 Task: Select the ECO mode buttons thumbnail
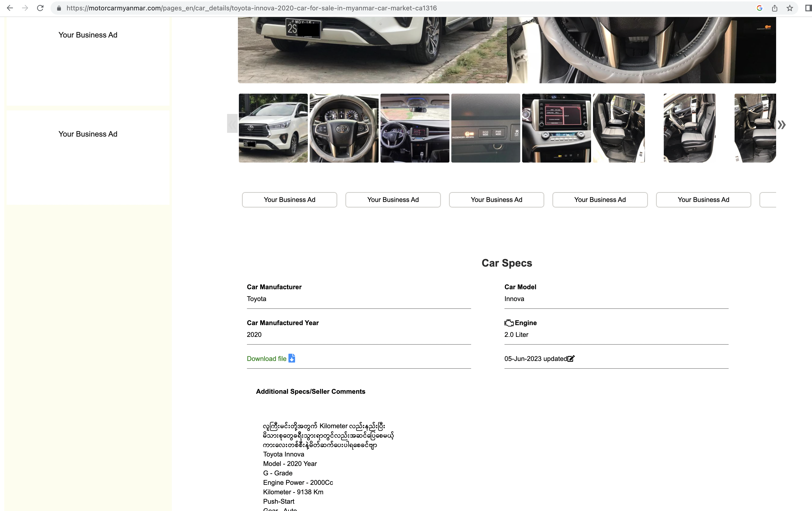pos(486,128)
